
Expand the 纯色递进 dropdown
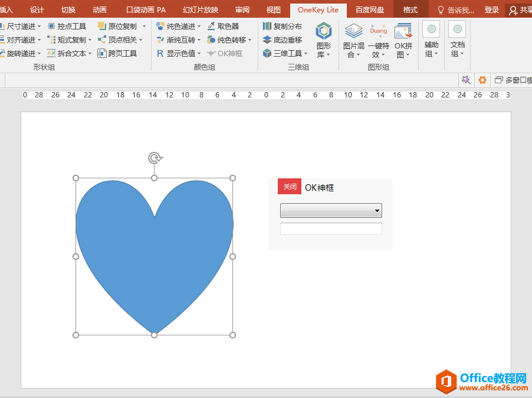tap(199, 27)
